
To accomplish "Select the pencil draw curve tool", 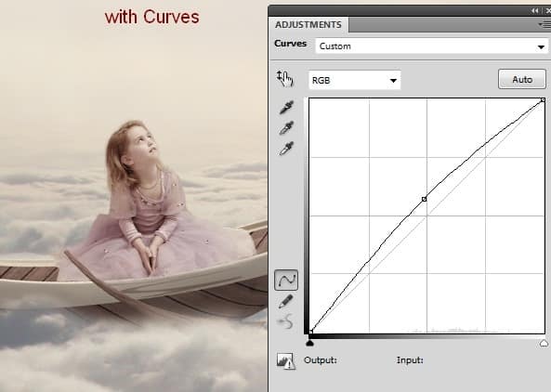I will point(285,301).
